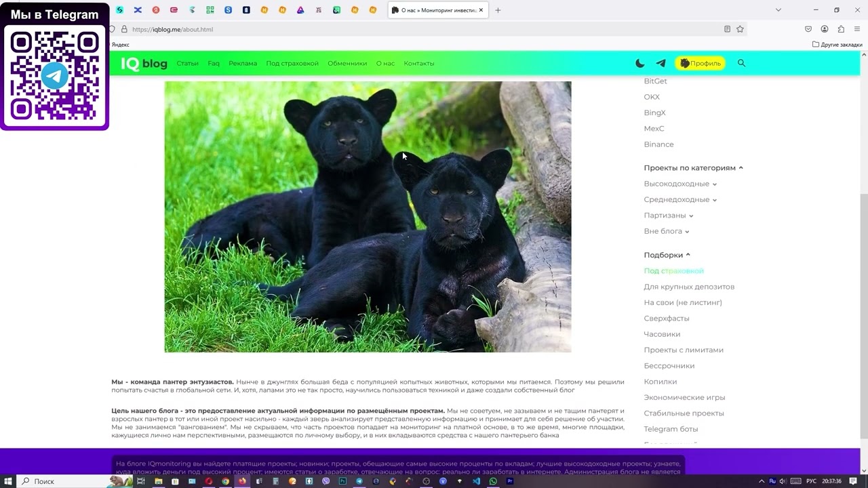This screenshot has height=488, width=868.
Task: Open the Яндекс bookmark
Action: (120, 45)
